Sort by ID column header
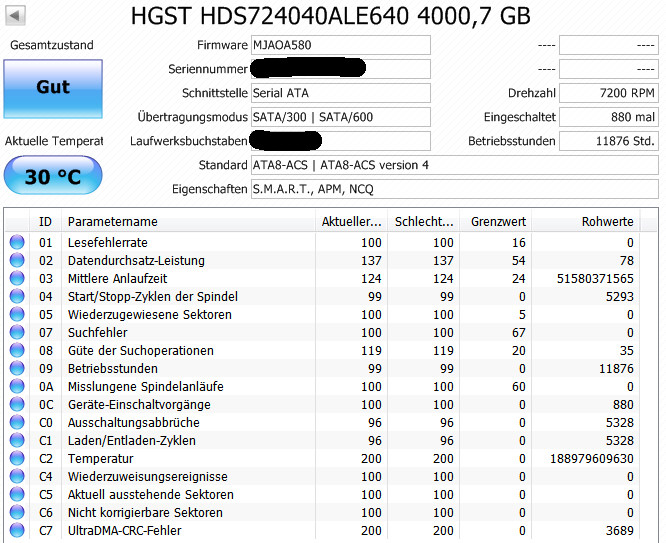The width and height of the screenshot is (666, 543). click(x=45, y=221)
